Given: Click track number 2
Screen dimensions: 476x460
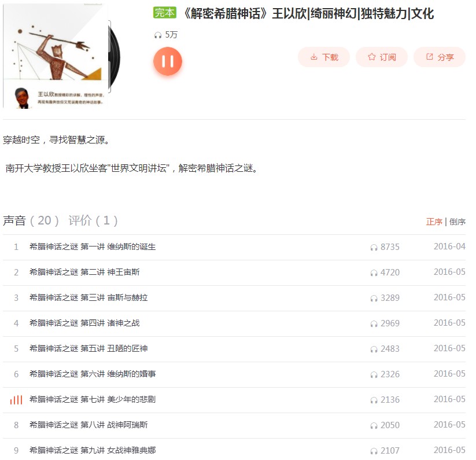Looking at the screenshot, I should (x=16, y=273).
